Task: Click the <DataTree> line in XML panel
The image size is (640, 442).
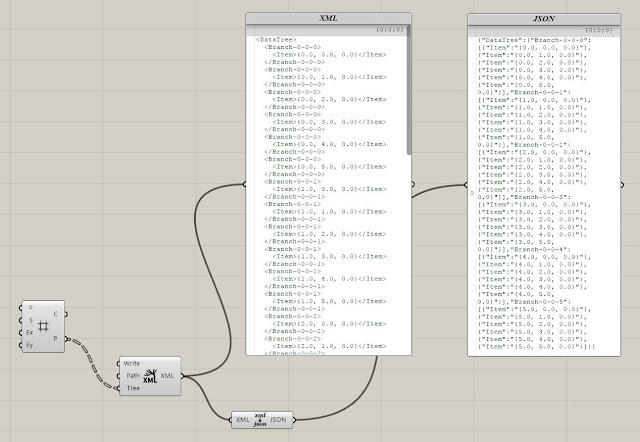Action: coord(276,40)
